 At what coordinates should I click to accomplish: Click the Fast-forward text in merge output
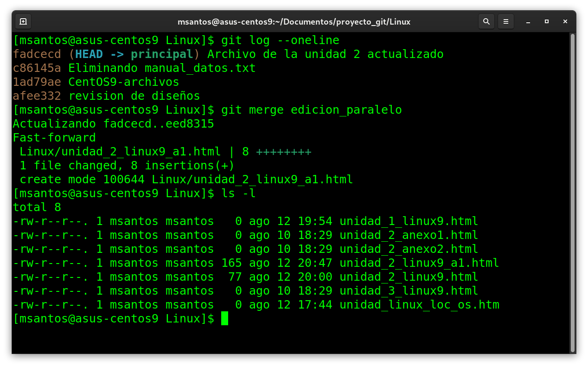point(54,138)
